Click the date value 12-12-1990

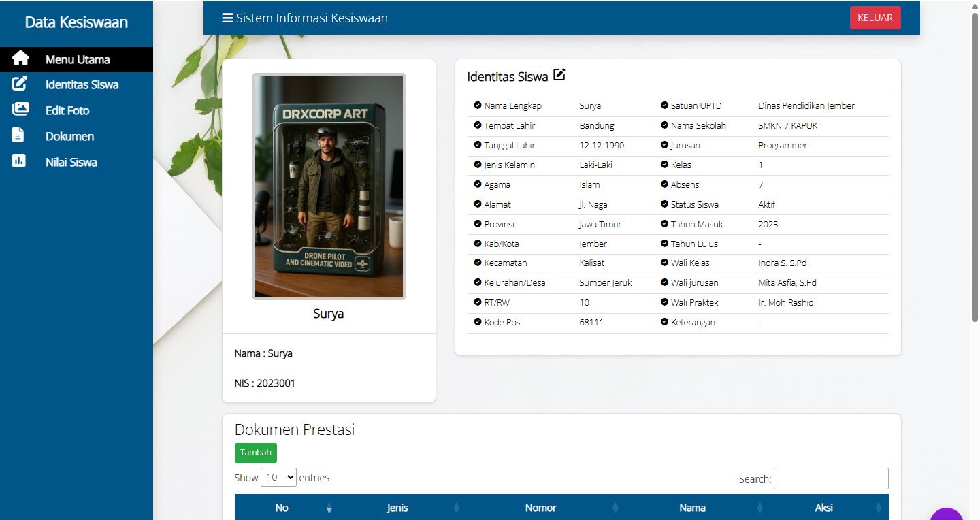click(602, 145)
